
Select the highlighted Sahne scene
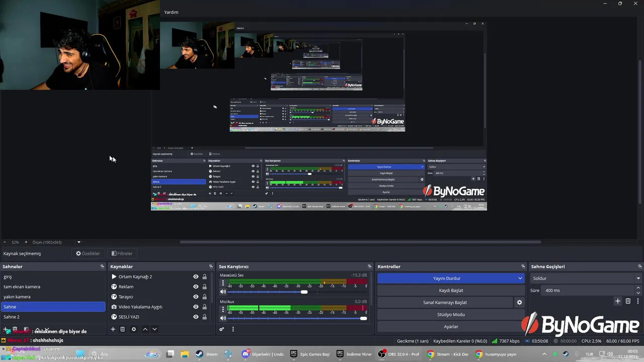[53, 307]
